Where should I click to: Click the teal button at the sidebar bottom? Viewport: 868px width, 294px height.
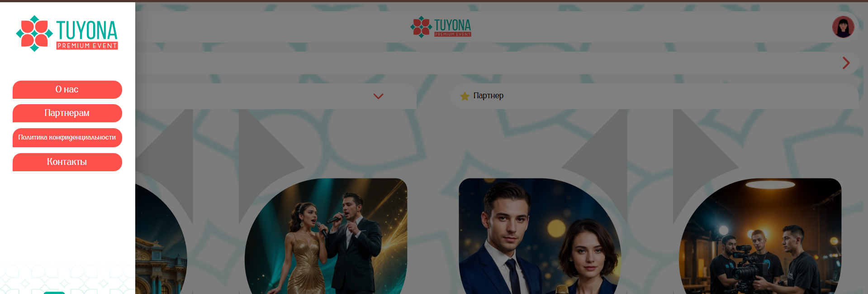54,293
